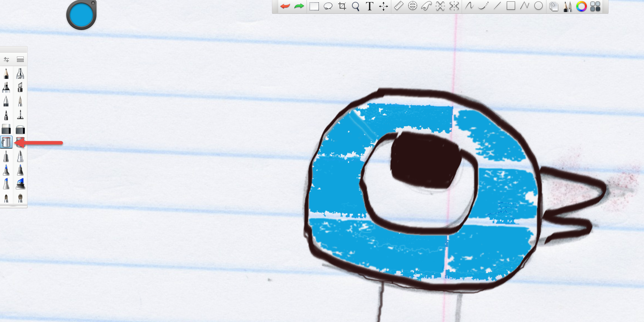Select the soft rounded eraser

pos(20,129)
